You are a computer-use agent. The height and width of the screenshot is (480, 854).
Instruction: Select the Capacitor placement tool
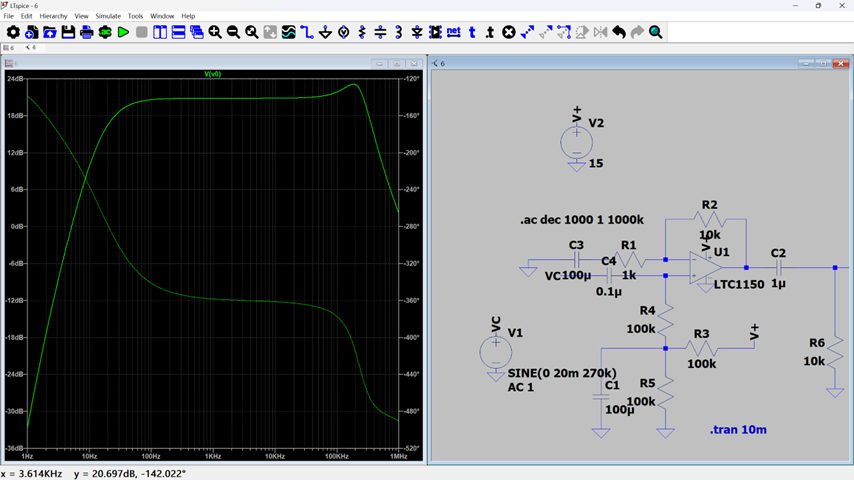click(x=380, y=32)
